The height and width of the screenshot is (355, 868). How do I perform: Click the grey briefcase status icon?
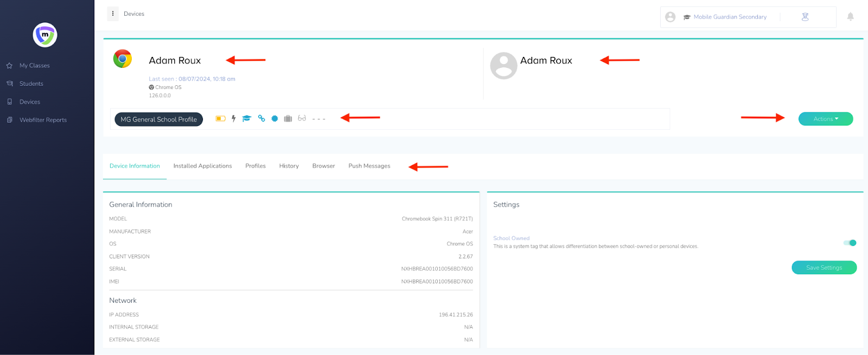[288, 118]
